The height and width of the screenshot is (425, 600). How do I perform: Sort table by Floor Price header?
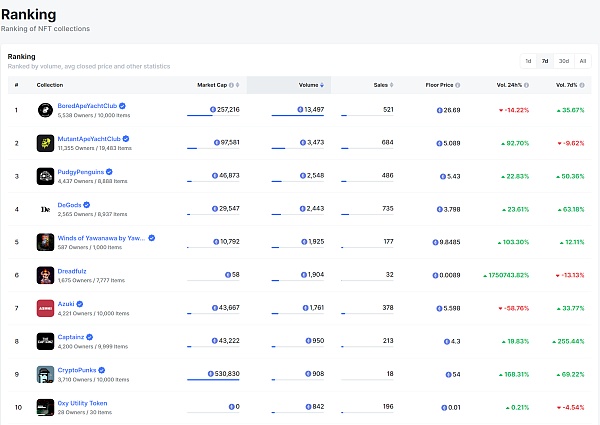[x=441, y=85]
